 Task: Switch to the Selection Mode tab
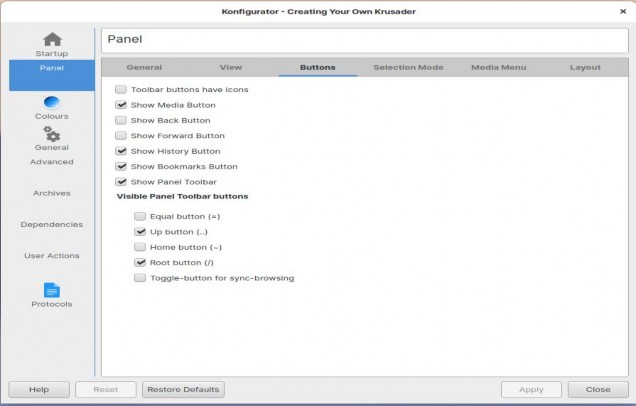408,67
